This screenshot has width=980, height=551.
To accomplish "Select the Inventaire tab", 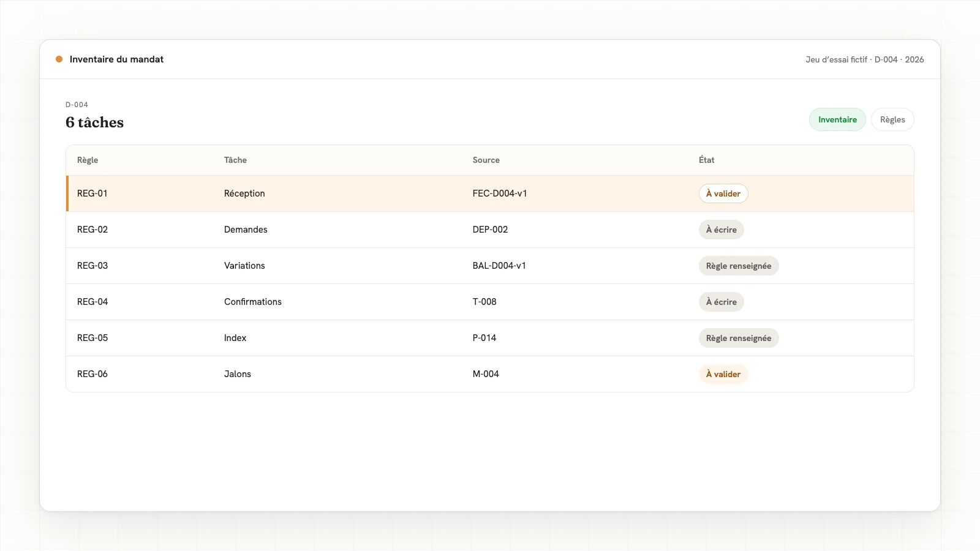I will pos(837,119).
